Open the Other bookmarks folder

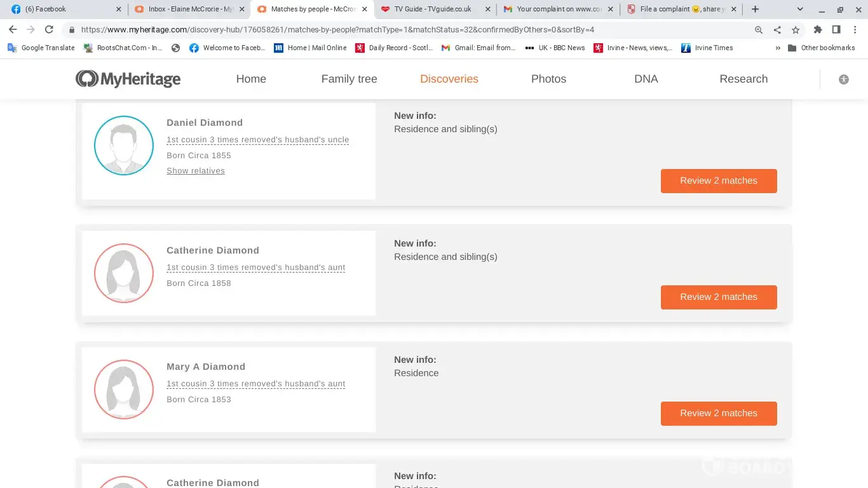[821, 48]
